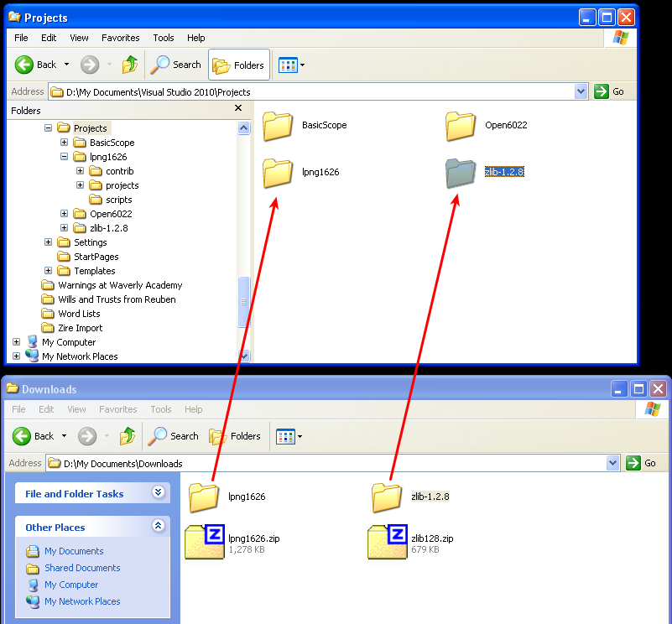This screenshot has width=672, height=624.
Task: Click folder tree scrollbar up arrow
Action: pos(244,127)
